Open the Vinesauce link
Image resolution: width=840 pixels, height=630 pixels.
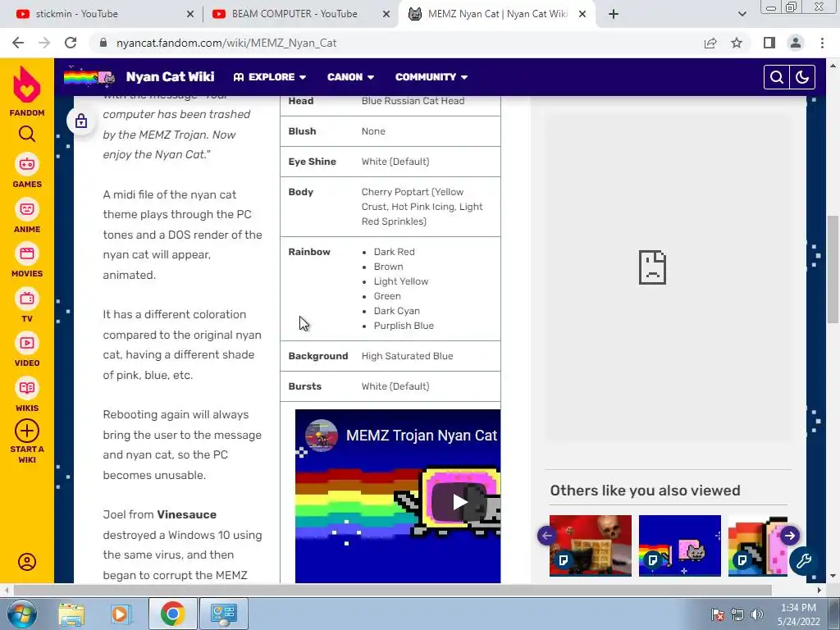point(187,515)
